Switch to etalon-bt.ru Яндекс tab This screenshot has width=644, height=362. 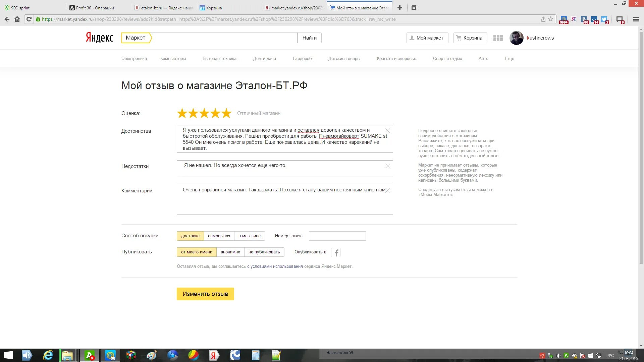tap(164, 8)
